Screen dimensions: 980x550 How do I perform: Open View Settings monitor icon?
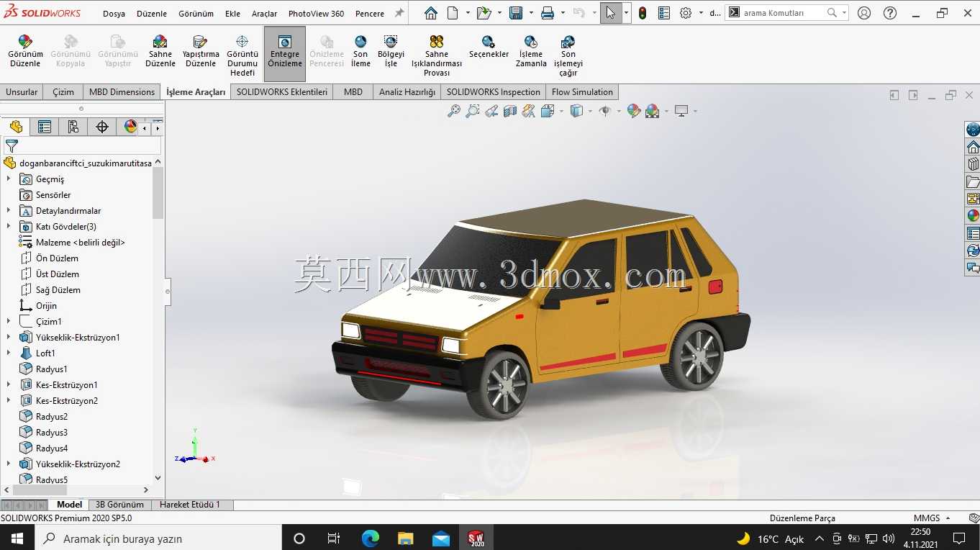[681, 111]
